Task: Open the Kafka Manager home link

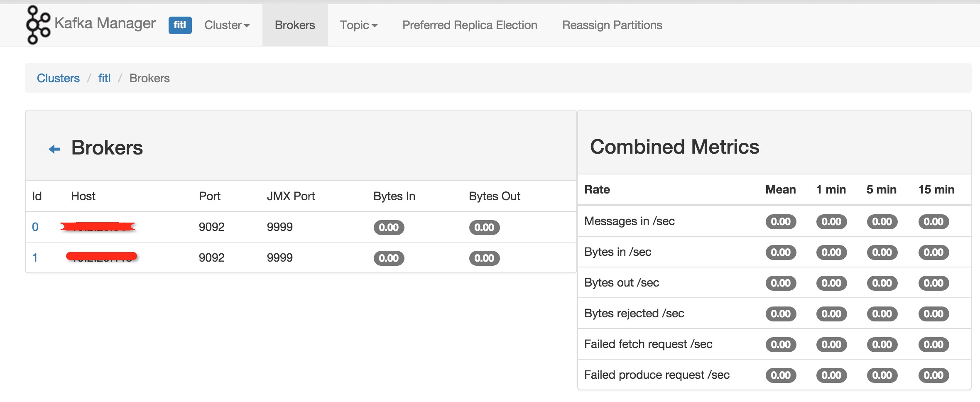Action: 105,24
